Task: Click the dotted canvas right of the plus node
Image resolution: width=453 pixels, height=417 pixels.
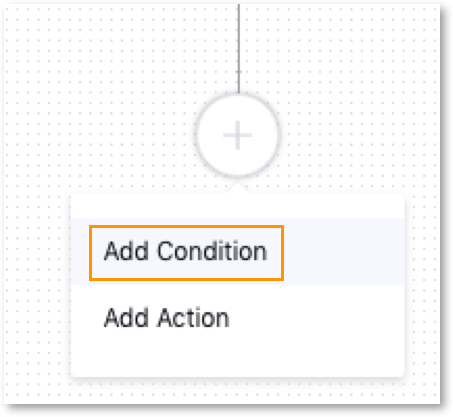Action: pyautogui.click(x=358, y=133)
